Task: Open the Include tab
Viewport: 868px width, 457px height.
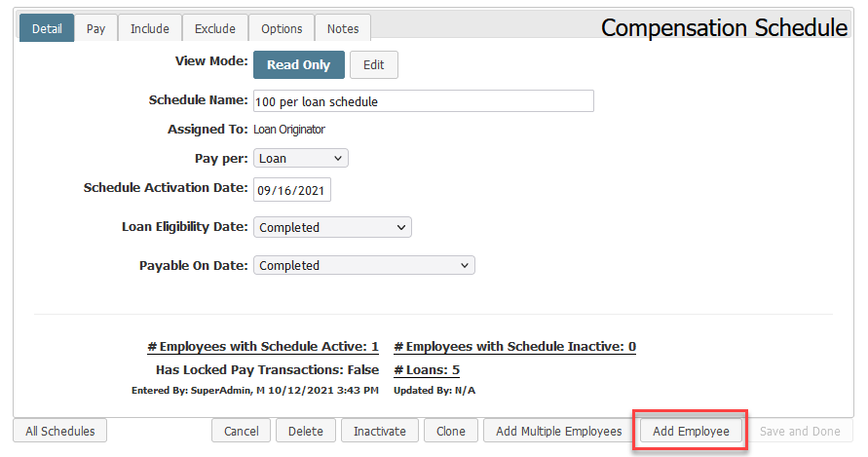Action: 149,28
